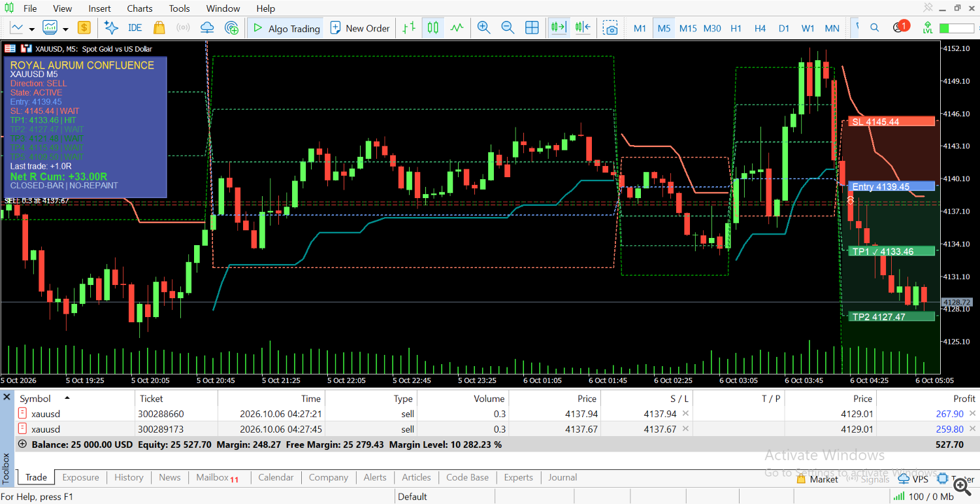Click the target-plus icon next to cloud

tap(231, 28)
